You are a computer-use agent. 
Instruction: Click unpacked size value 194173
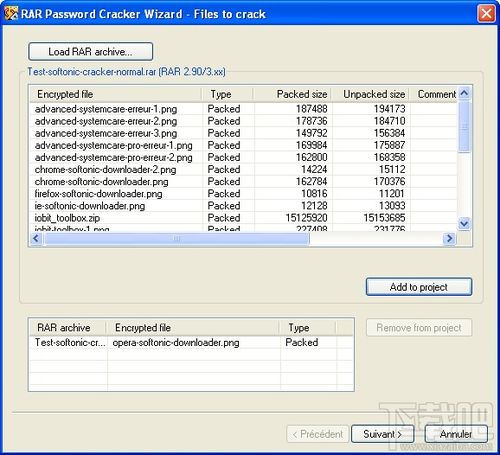coord(389,109)
